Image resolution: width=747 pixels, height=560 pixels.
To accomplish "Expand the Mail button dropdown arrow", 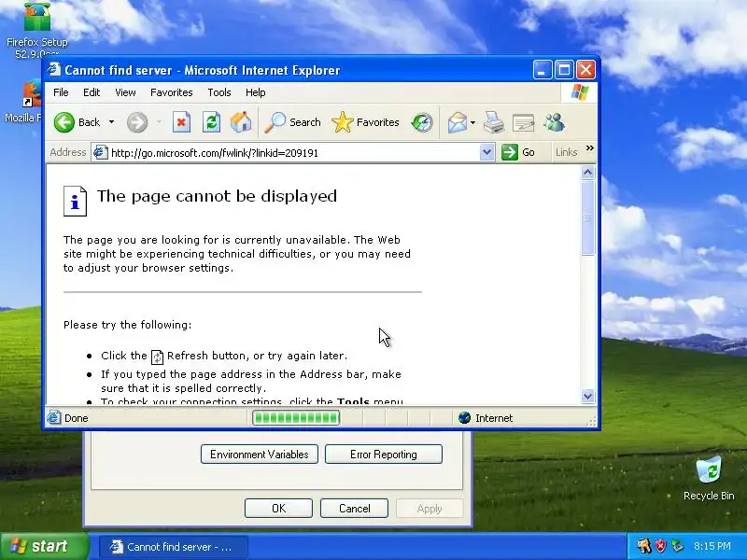I will [472, 122].
